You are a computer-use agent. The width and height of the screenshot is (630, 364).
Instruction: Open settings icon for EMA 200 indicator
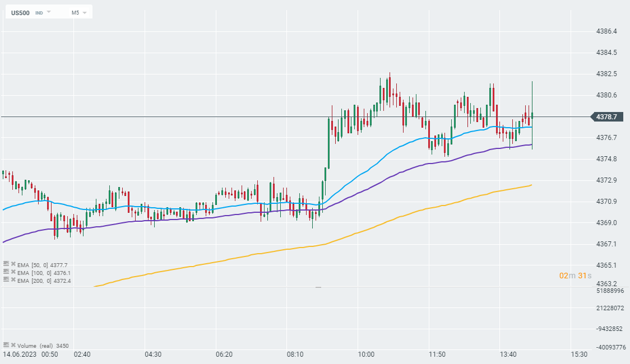coord(6,279)
